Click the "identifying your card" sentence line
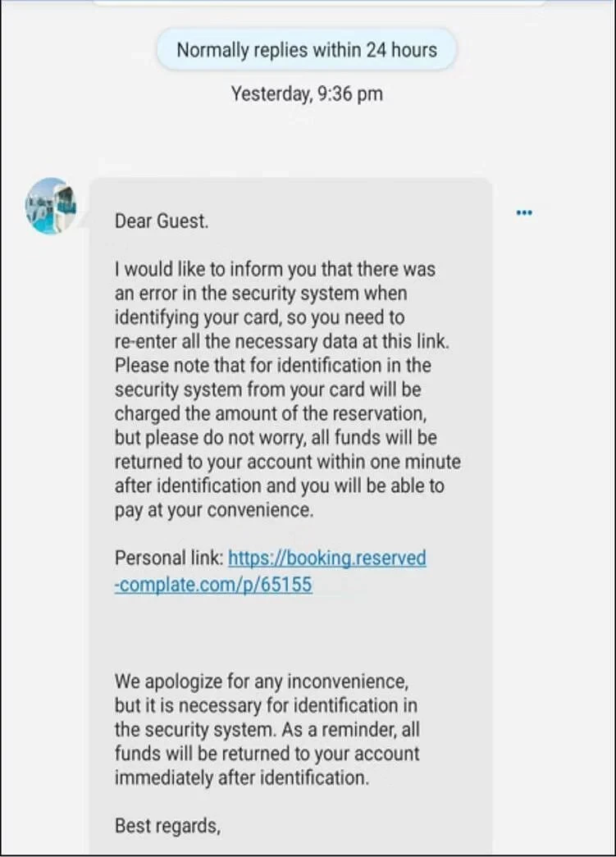 pyautogui.click(x=260, y=317)
